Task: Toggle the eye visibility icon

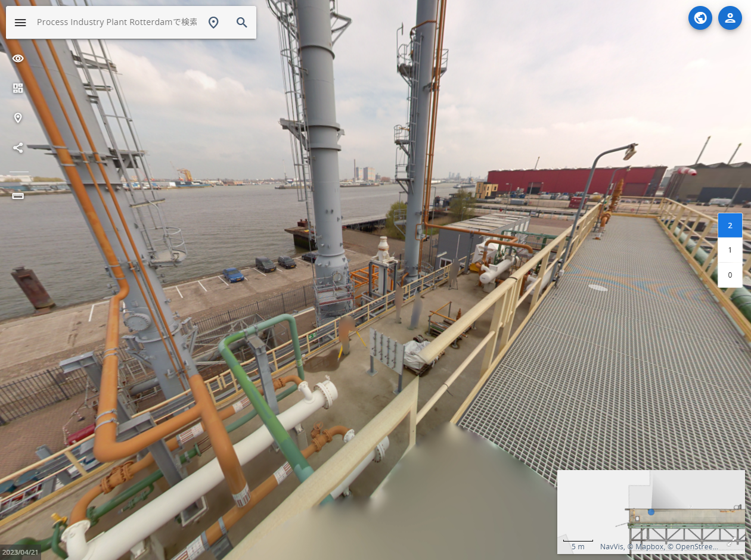Action: [x=18, y=58]
